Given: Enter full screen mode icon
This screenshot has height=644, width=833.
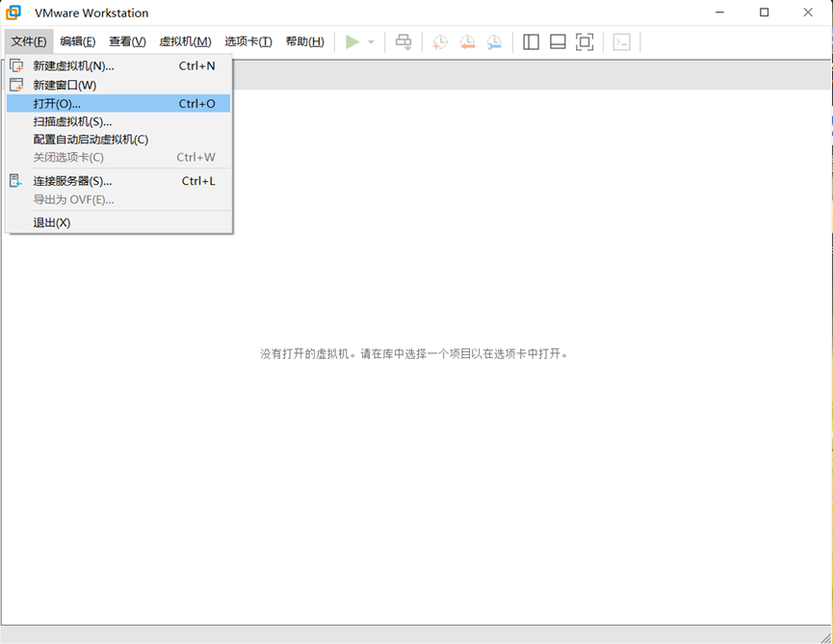Looking at the screenshot, I should point(585,42).
